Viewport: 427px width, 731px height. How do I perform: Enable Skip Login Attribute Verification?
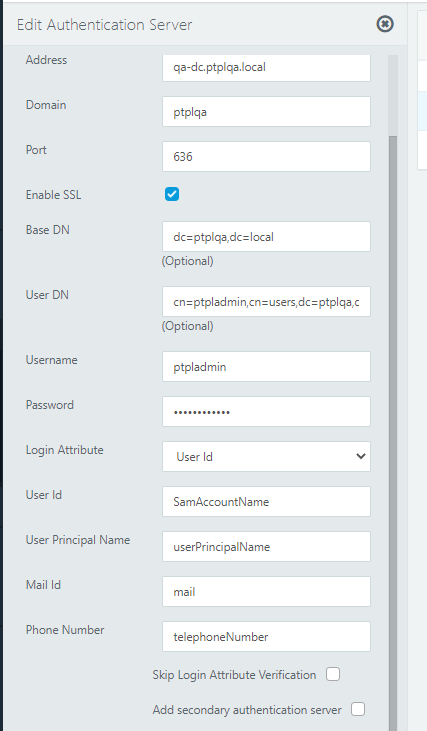point(333,674)
